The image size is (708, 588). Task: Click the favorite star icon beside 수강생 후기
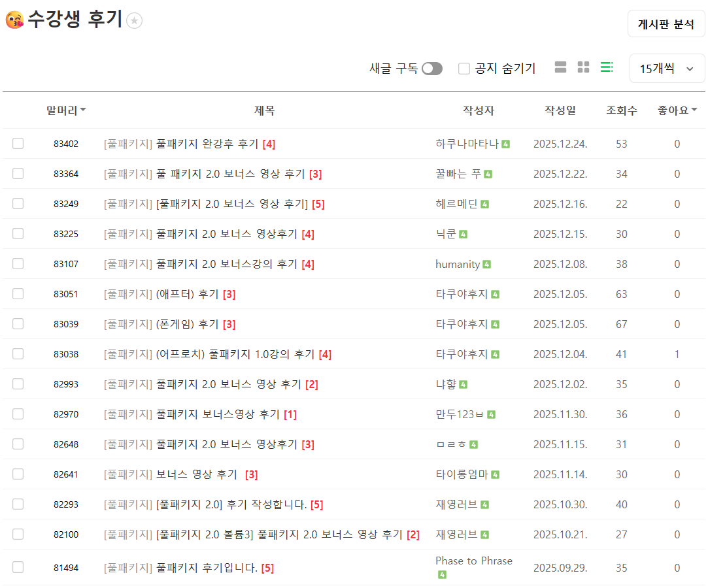coord(134,21)
